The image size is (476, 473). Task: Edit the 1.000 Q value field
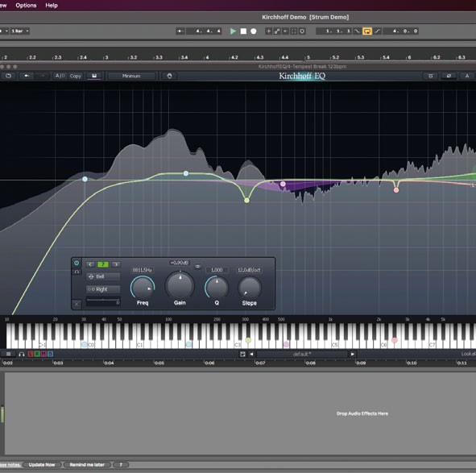[x=217, y=270]
